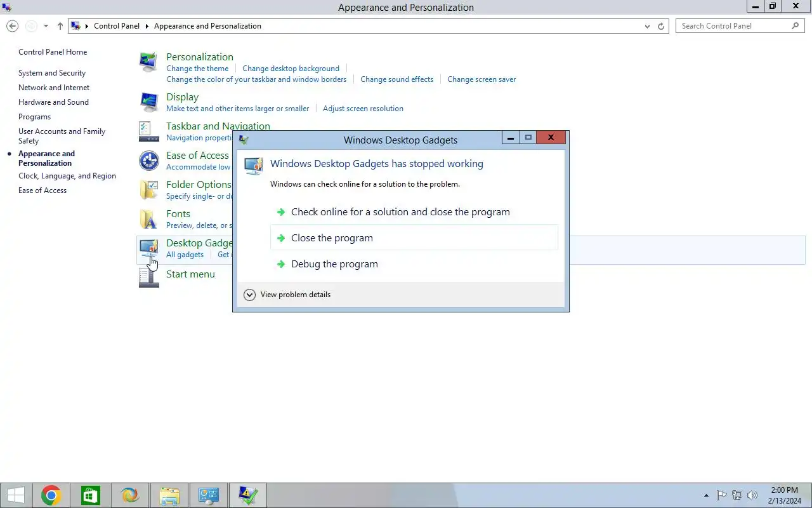The width and height of the screenshot is (812, 508).
Task: Click the Windows Start button
Action: 16,495
